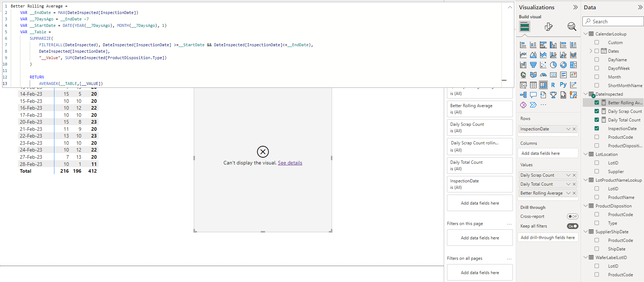The image size is (644, 282).
Task: Add a decomposition tree visual
Action: click(523, 95)
